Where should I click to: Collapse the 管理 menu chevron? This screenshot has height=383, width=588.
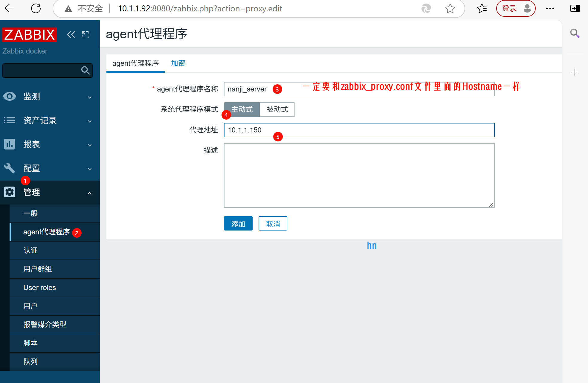(90, 193)
